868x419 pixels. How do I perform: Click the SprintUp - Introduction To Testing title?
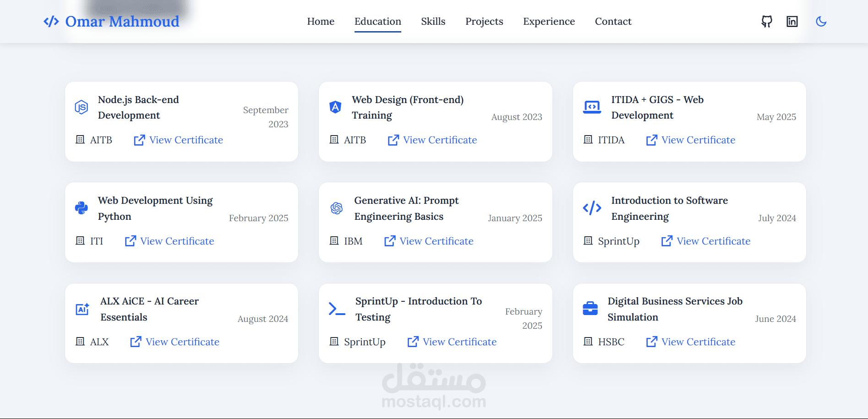[419, 309]
